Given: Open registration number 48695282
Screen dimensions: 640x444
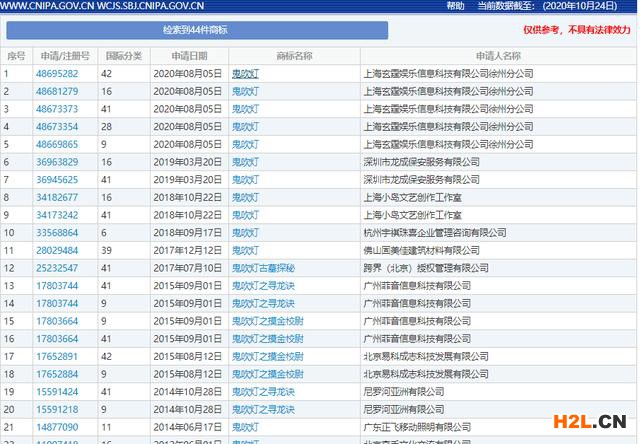Looking at the screenshot, I should (x=57, y=73).
